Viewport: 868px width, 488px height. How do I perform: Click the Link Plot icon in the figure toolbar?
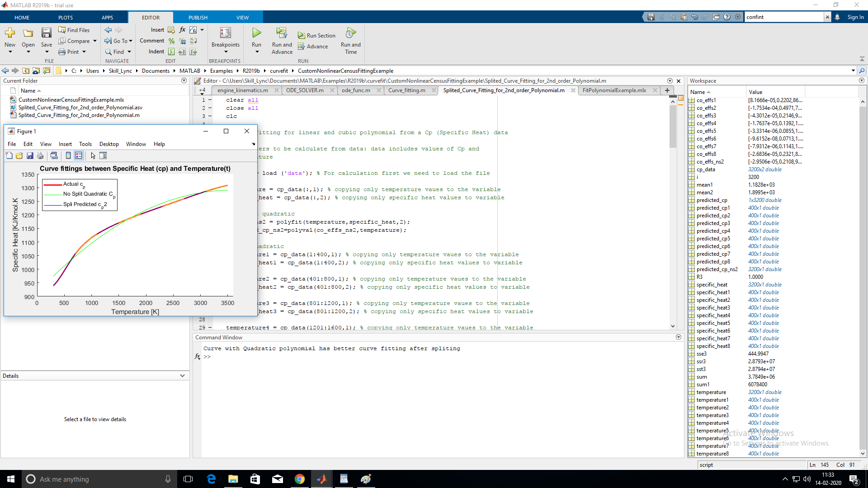pyautogui.click(x=54, y=155)
